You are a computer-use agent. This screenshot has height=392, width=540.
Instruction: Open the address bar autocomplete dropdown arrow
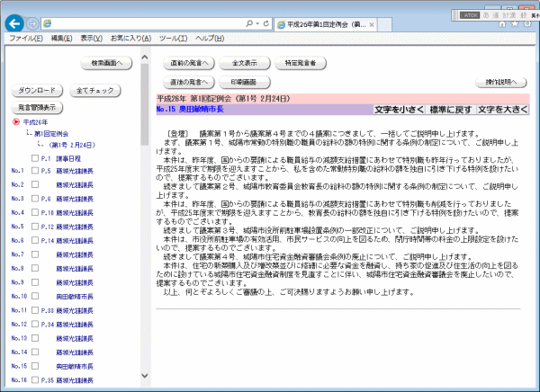(257, 23)
